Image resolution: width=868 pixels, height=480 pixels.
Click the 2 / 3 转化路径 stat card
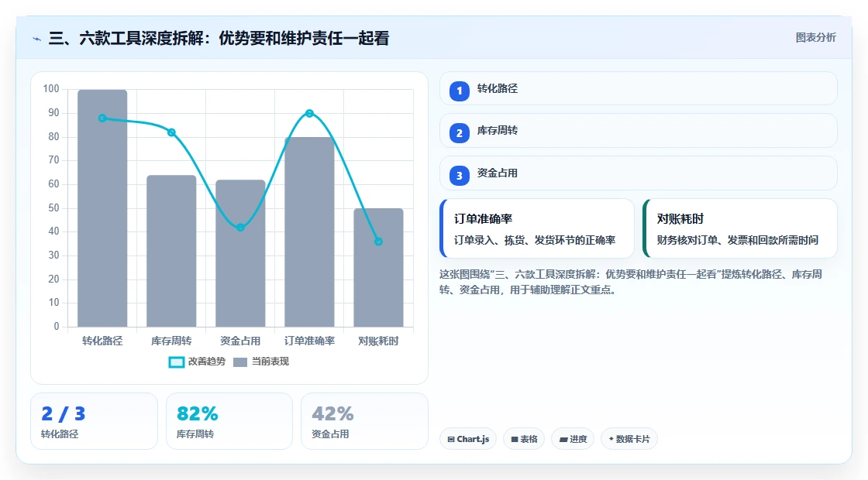click(94, 421)
